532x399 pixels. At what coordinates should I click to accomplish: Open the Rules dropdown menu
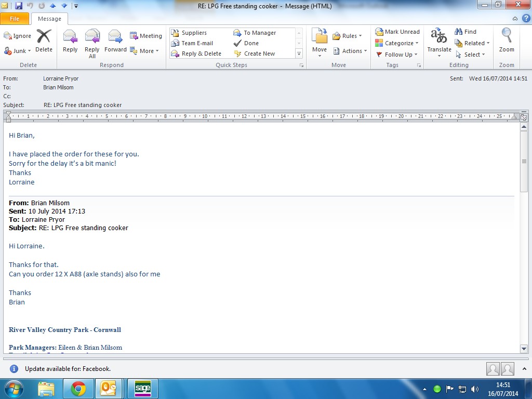[x=348, y=36]
